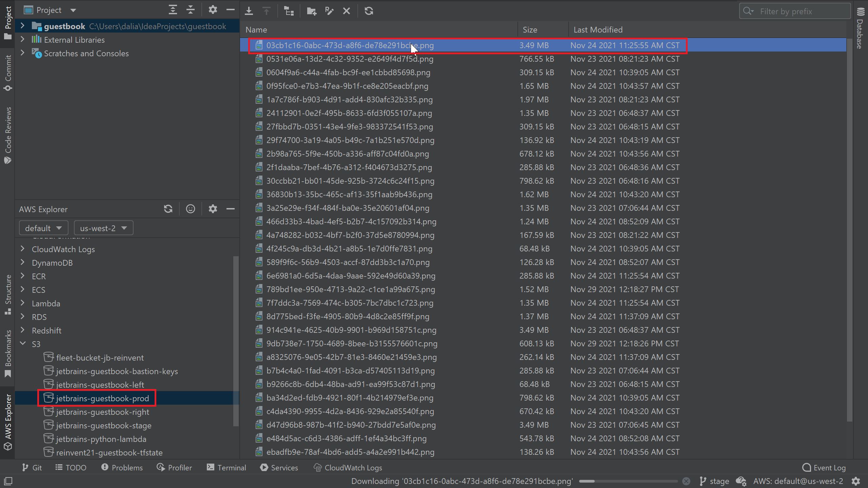This screenshot has height=488, width=868.
Task: Refresh the AWS Explorer panel
Action: pos(168,209)
